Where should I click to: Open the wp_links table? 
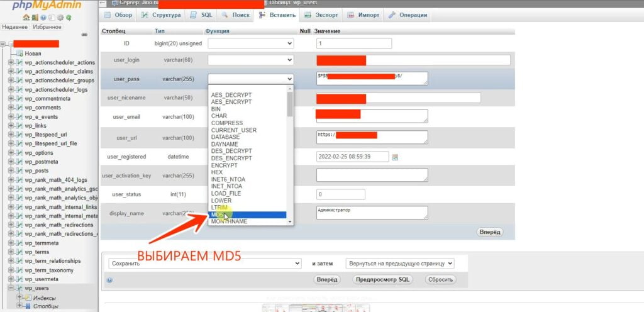(35, 126)
